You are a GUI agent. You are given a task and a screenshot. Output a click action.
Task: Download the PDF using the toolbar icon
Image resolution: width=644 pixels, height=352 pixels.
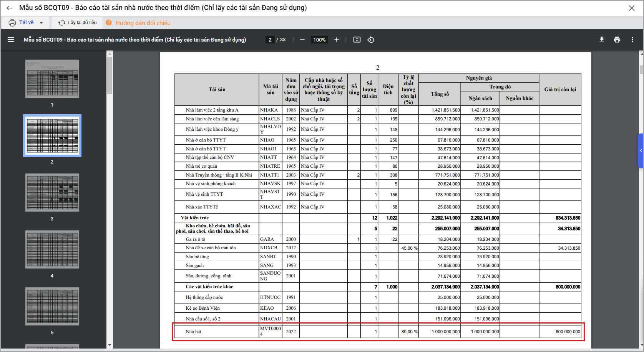pos(602,40)
